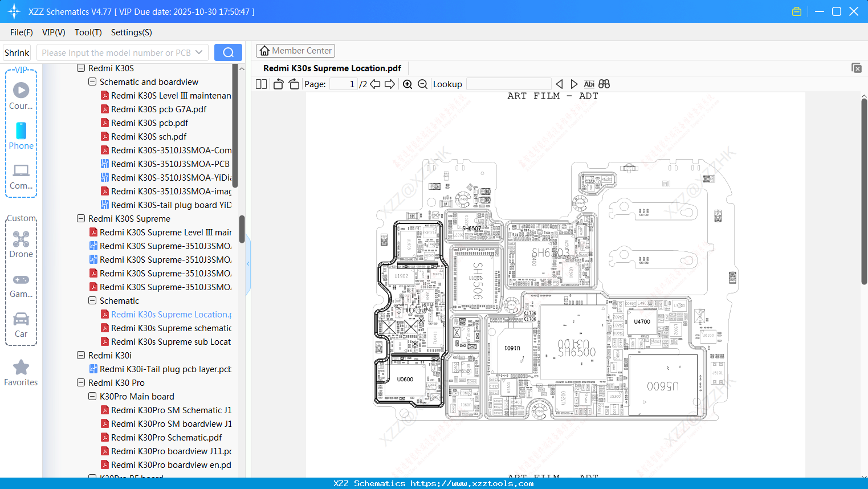Zoom in on the schematic

(407, 84)
